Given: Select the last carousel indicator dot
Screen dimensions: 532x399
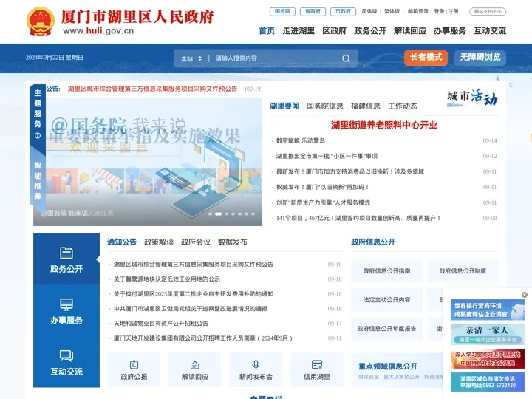Looking at the screenshot, I should click(x=253, y=214).
